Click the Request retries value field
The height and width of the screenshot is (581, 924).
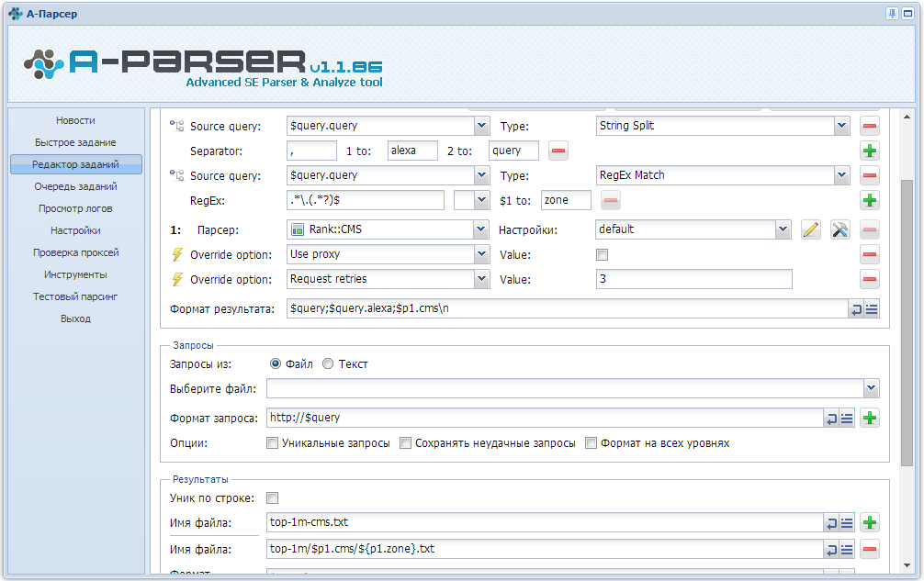(694, 279)
